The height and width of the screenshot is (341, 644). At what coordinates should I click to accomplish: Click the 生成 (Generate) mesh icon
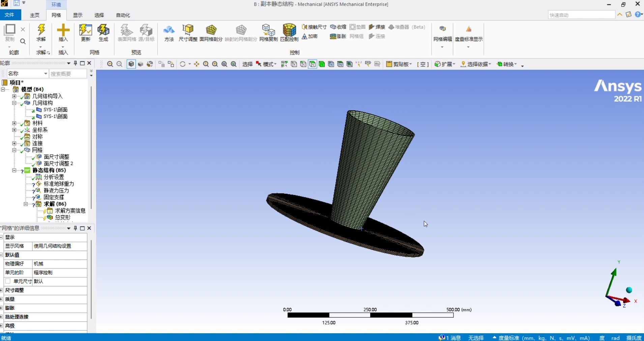103,30
